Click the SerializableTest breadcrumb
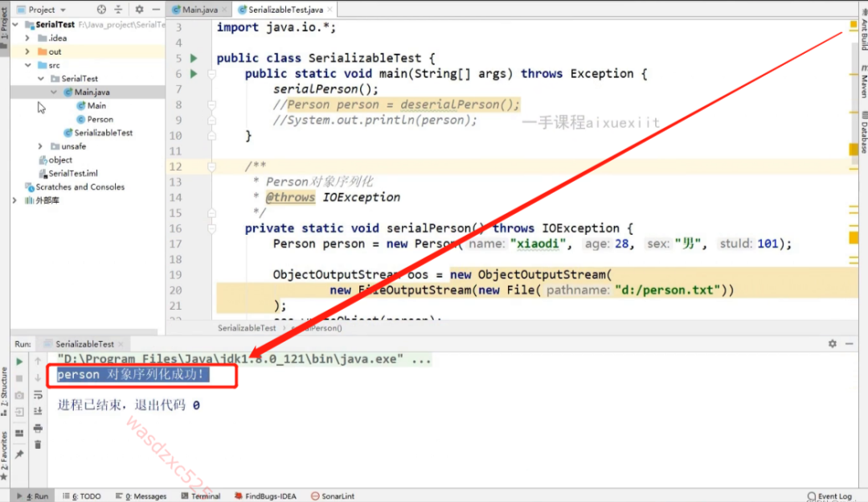Screen dimensions: 868x502 click(x=247, y=328)
